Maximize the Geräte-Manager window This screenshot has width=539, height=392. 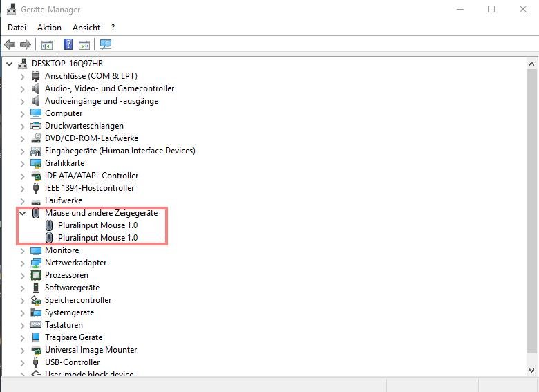(x=491, y=9)
